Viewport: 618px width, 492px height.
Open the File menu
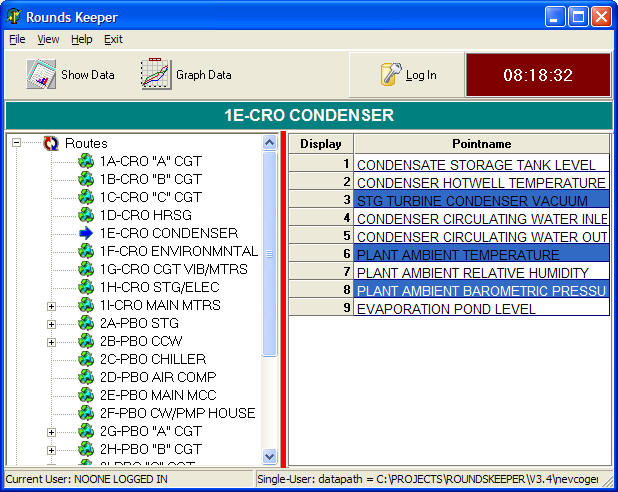coord(17,39)
